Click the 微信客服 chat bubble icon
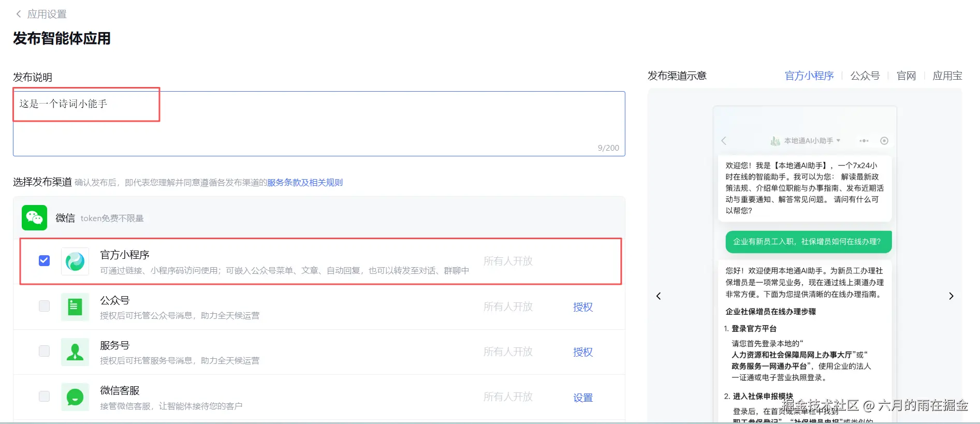Image resolution: width=980 pixels, height=424 pixels. pos(75,397)
